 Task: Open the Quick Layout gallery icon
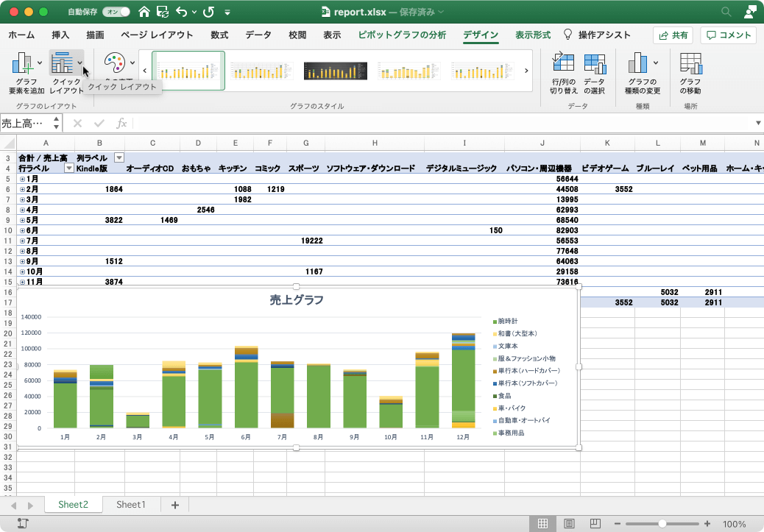point(63,63)
